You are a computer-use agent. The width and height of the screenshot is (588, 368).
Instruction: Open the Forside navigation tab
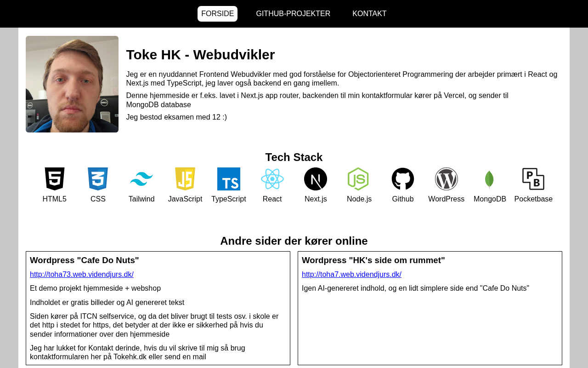(x=218, y=14)
